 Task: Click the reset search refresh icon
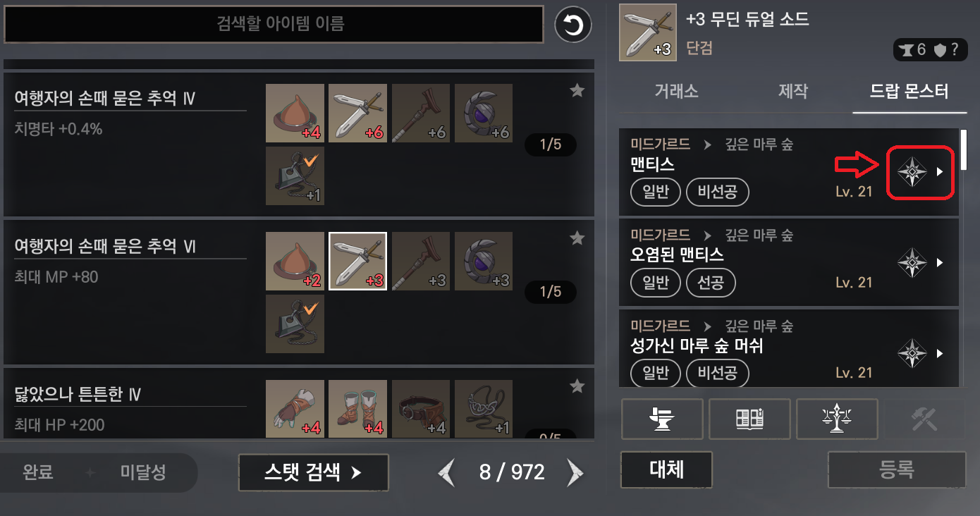[x=573, y=25]
